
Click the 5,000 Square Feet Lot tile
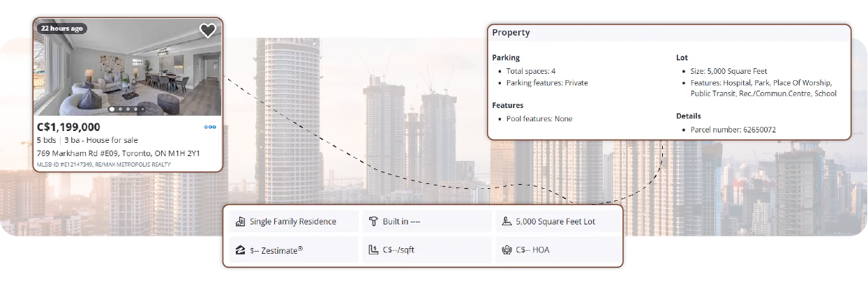[x=555, y=222]
